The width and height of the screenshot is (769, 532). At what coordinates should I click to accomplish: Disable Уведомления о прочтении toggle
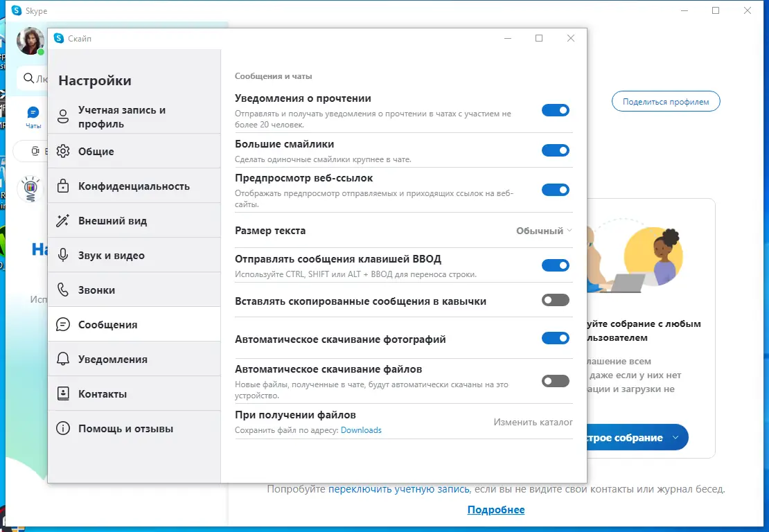tap(556, 109)
